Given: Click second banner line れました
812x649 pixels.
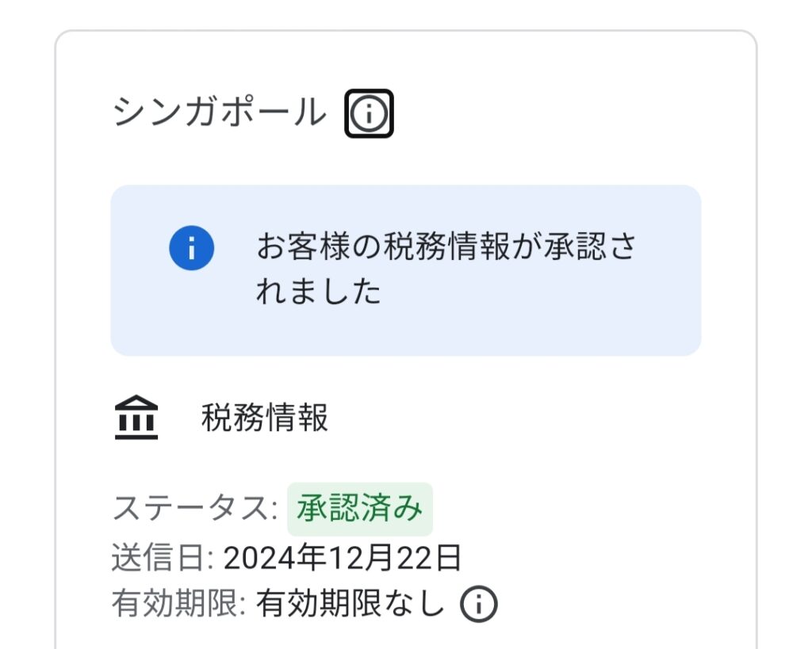Looking at the screenshot, I should [319, 290].
